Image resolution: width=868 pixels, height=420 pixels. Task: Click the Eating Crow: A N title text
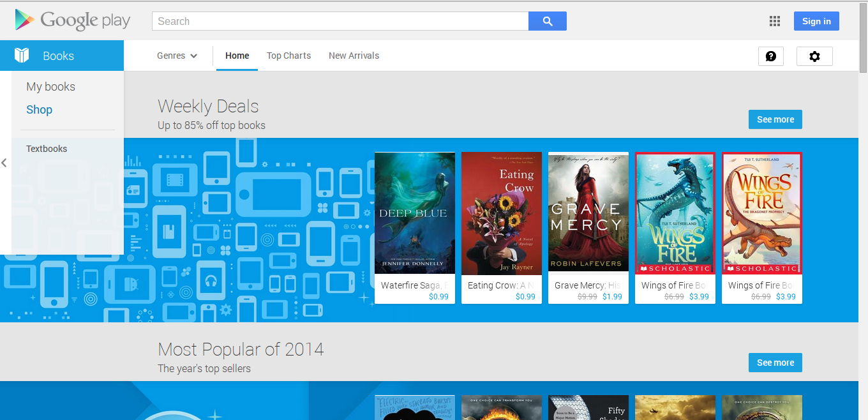501,285
